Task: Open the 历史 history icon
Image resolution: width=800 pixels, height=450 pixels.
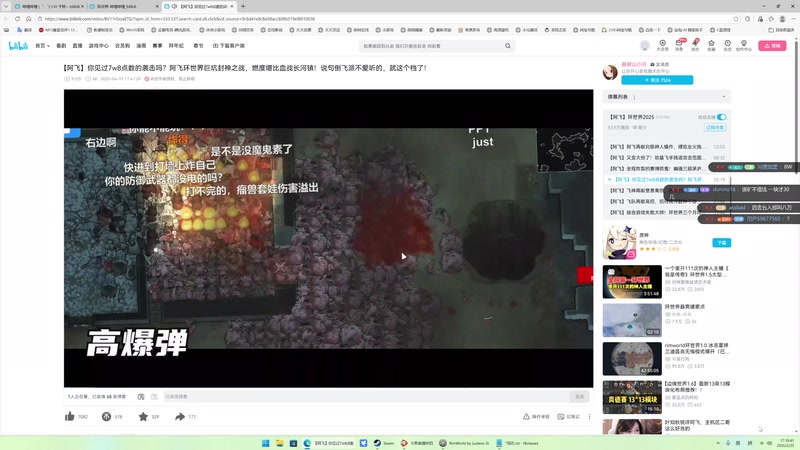Action: coord(728,45)
